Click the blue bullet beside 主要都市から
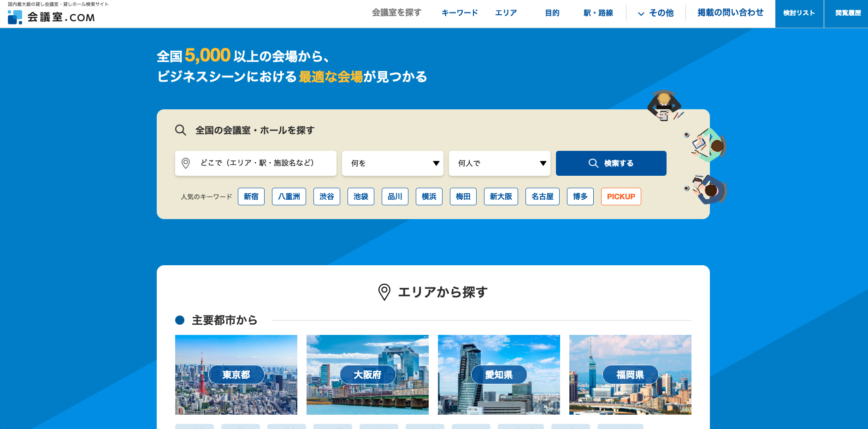The height and width of the screenshot is (429, 868). click(180, 320)
